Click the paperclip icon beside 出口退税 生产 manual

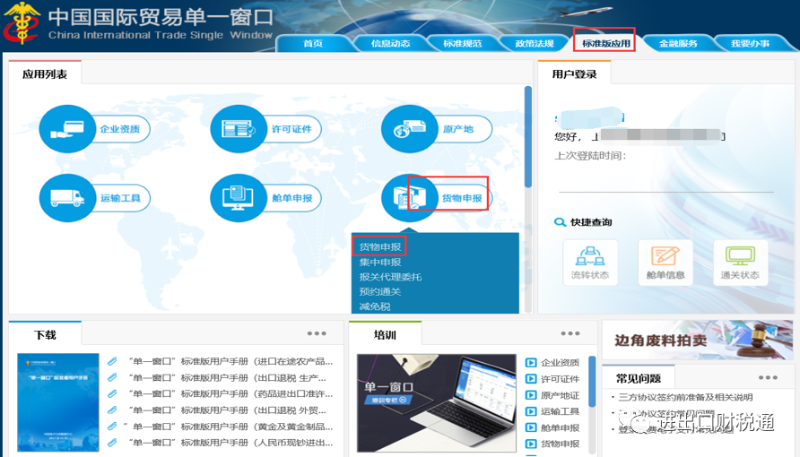coord(112,378)
